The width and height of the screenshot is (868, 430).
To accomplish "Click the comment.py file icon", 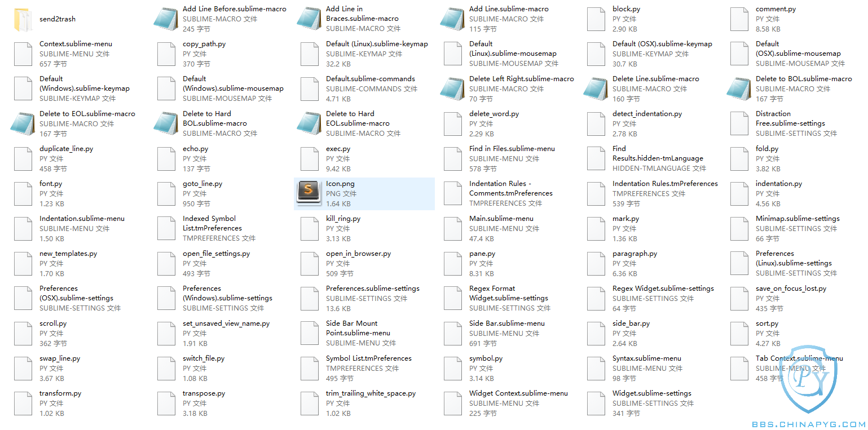I will click(739, 19).
